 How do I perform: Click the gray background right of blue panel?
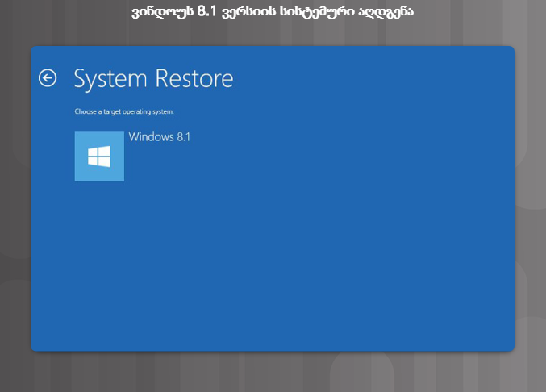pyautogui.click(x=530, y=202)
